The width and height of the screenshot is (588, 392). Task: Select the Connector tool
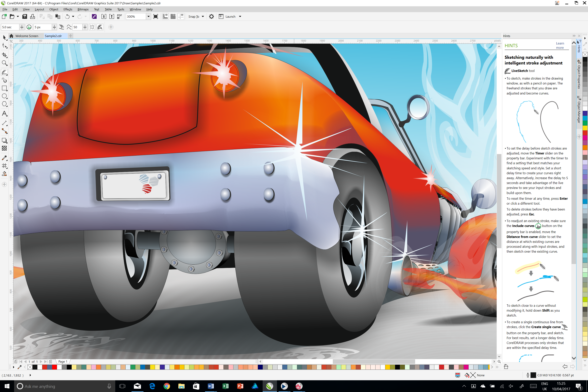[4, 131]
